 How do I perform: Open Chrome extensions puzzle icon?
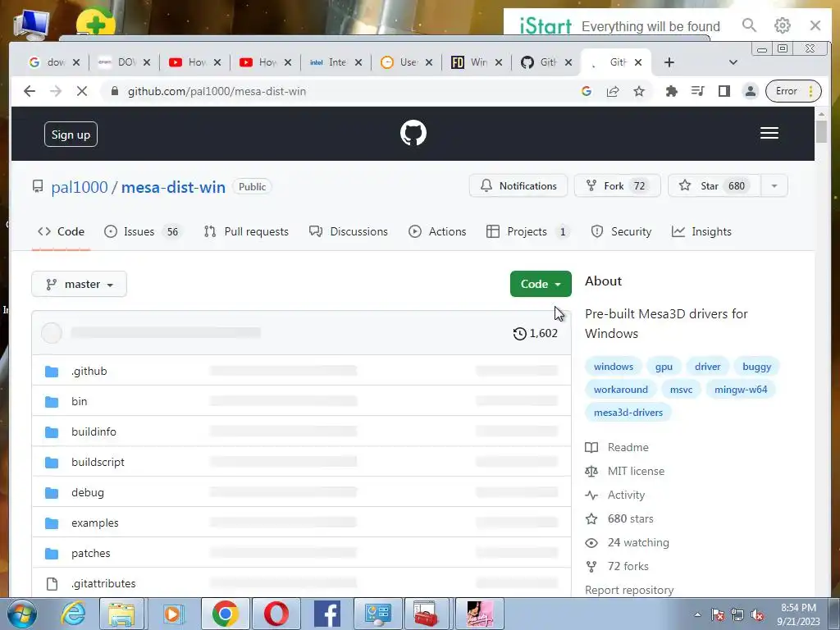671,91
